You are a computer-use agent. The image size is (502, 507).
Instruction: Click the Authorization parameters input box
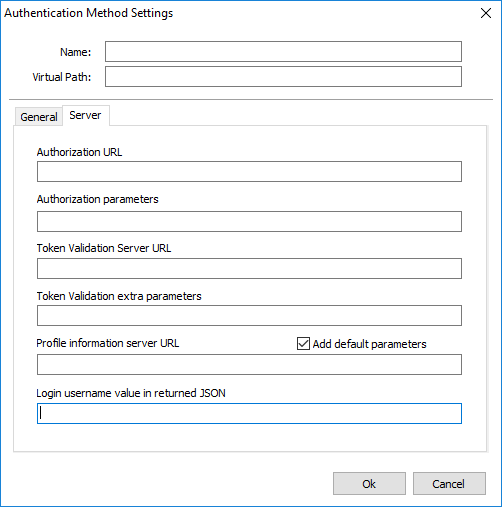pos(249,221)
